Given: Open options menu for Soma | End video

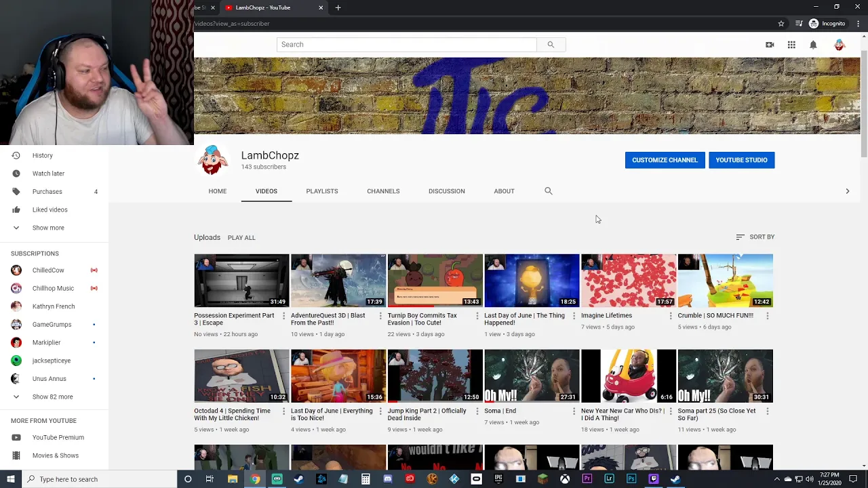Looking at the screenshot, I should [574, 411].
